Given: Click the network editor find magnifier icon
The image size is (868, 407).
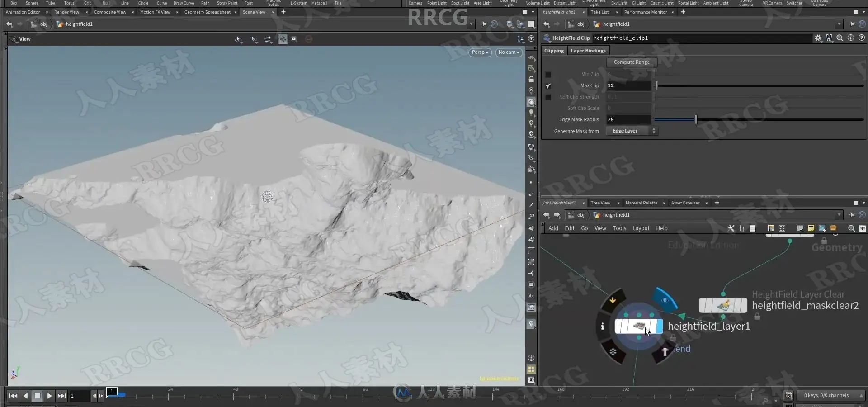Looking at the screenshot, I should (x=851, y=228).
